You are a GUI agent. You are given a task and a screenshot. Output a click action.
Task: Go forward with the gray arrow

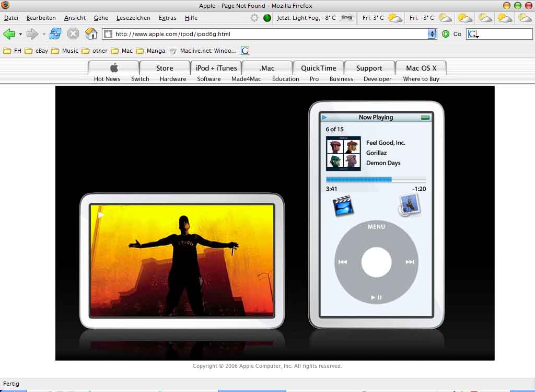tap(32, 34)
